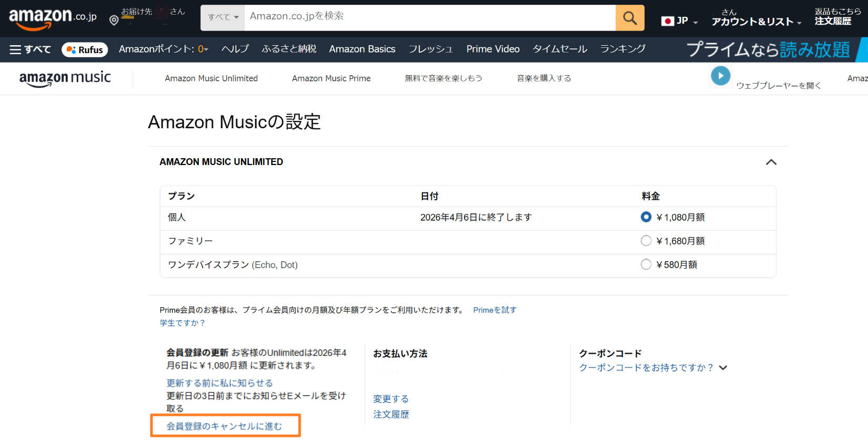Image resolution: width=868 pixels, height=441 pixels.
Task: Go to the Amazon Music Unlimited tab
Action: [211, 78]
